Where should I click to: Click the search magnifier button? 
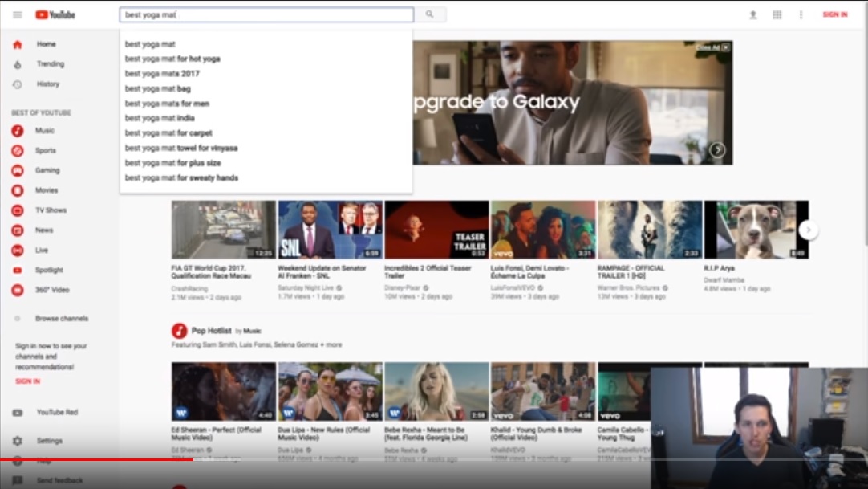[x=429, y=14]
